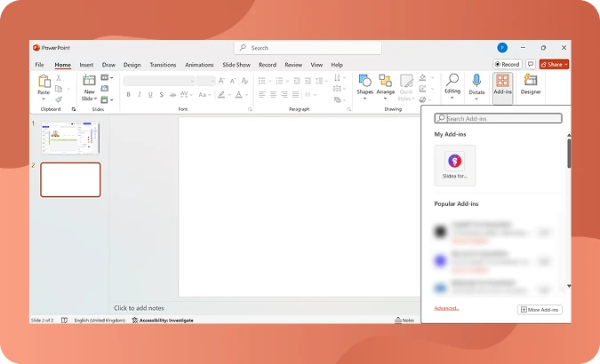Open the Change Case Aa dropdown
The height and width of the screenshot is (364, 600).
tap(204, 94)
